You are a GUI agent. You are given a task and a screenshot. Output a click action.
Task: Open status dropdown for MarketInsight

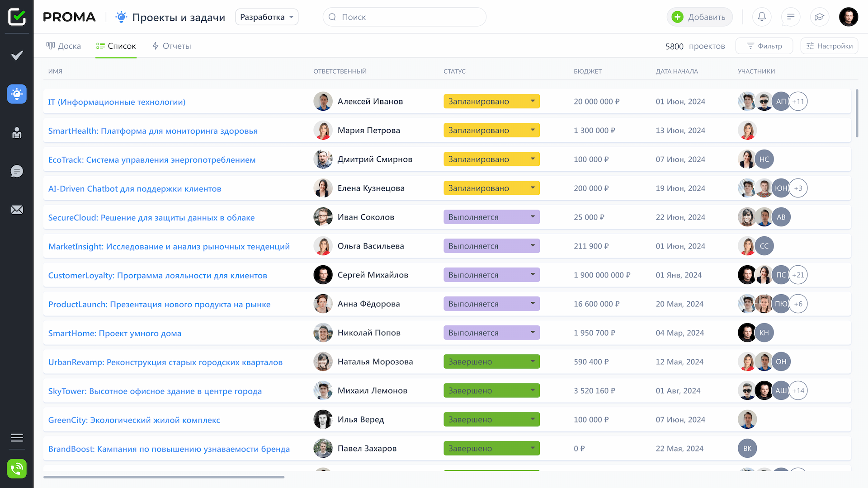pyautogui.click(x=491, y=246)
